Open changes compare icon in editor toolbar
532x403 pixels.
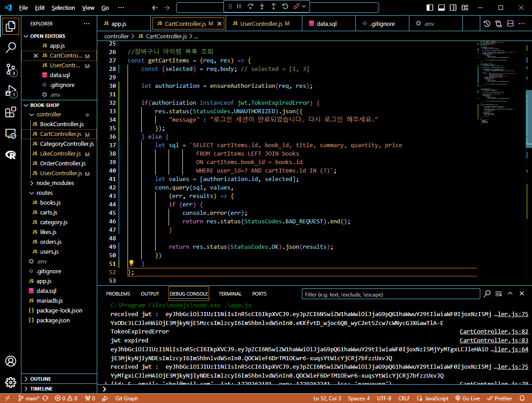(x=499, y=24)
